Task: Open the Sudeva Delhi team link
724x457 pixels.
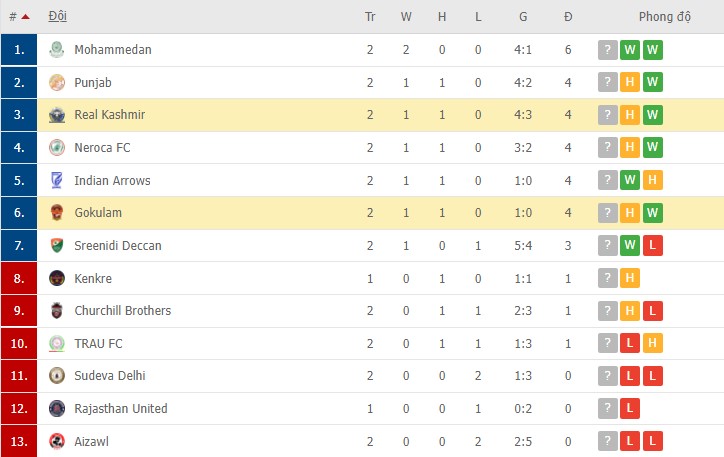Action: click(x=110, y=376)
